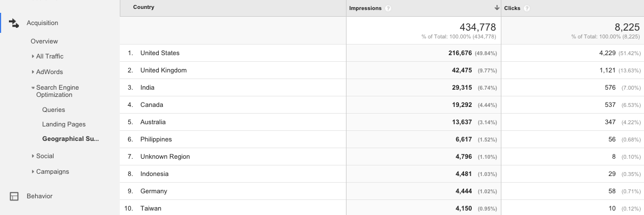Screen dimensions: 644x215
Task: Click the United Kingdom country entry
Action: [163, 70]
